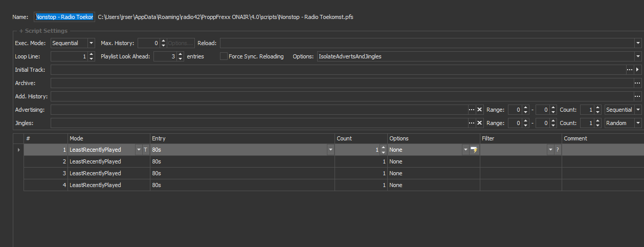The height and width of the screenshot is (247, 644).
Task: Click the Name input field
Action: tap(64, 17)
